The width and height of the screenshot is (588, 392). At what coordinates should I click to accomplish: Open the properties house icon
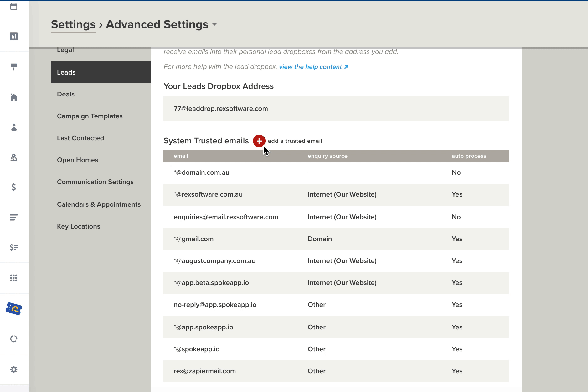(x=14, y=97)
